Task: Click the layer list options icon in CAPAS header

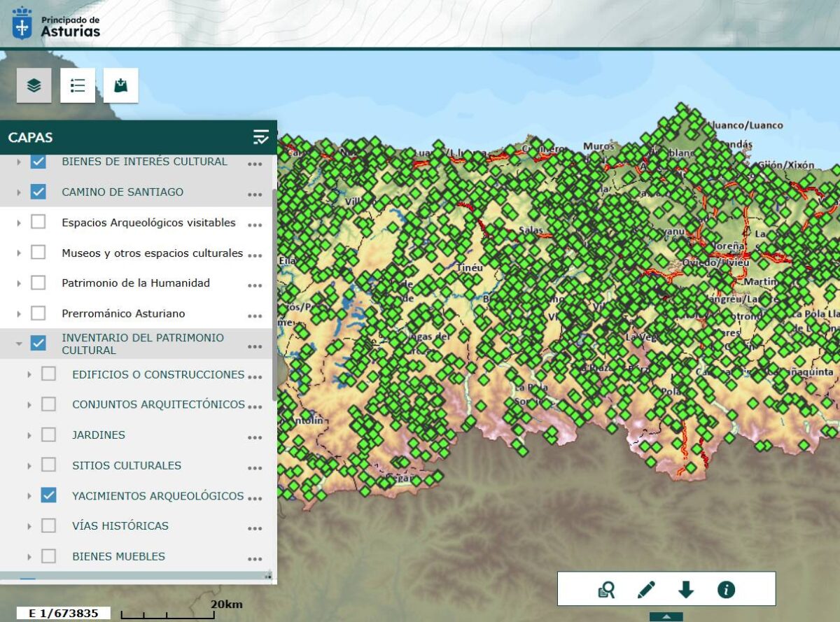Action: pos(260,137)
